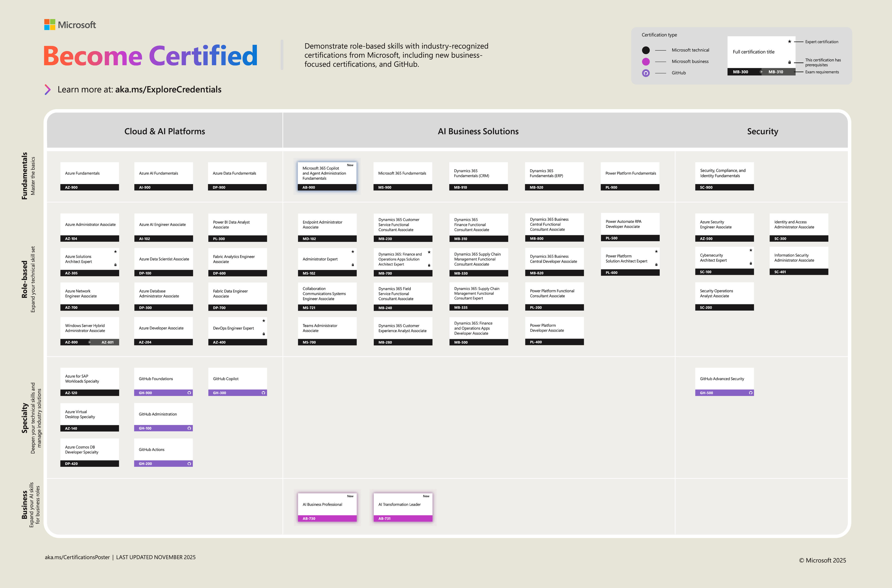Click the 'Security Operations Analyst Associate' title
This screenshot has width=892, height=588.
tap(716, 294)
